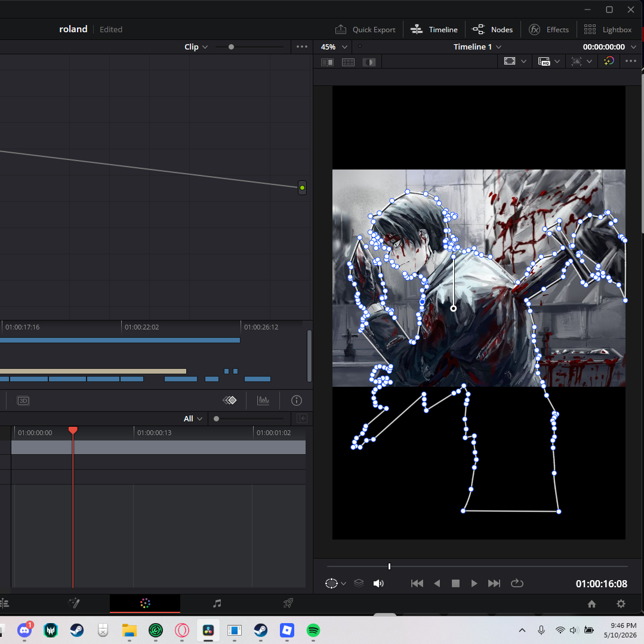Adjust the slider next to Clip dropdown
This screenshot has width=644, height=644.
231,47
